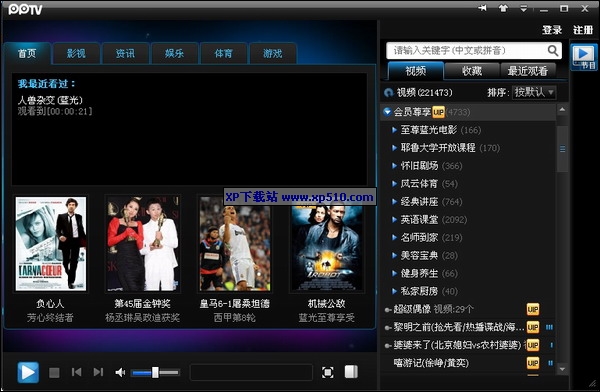The width and height of the screenshot is (600, 392).
Task: Click the pin window icon in the title bar
Action: point(483,8)
